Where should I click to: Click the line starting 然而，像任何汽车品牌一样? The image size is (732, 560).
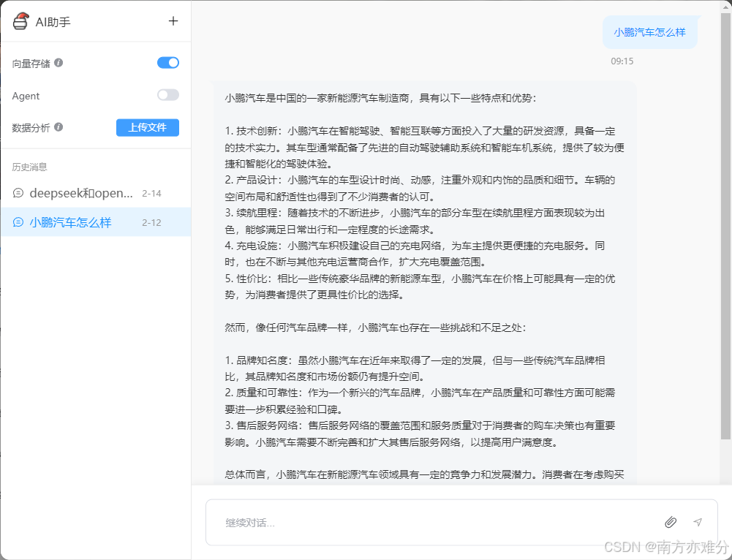(375, 328)
